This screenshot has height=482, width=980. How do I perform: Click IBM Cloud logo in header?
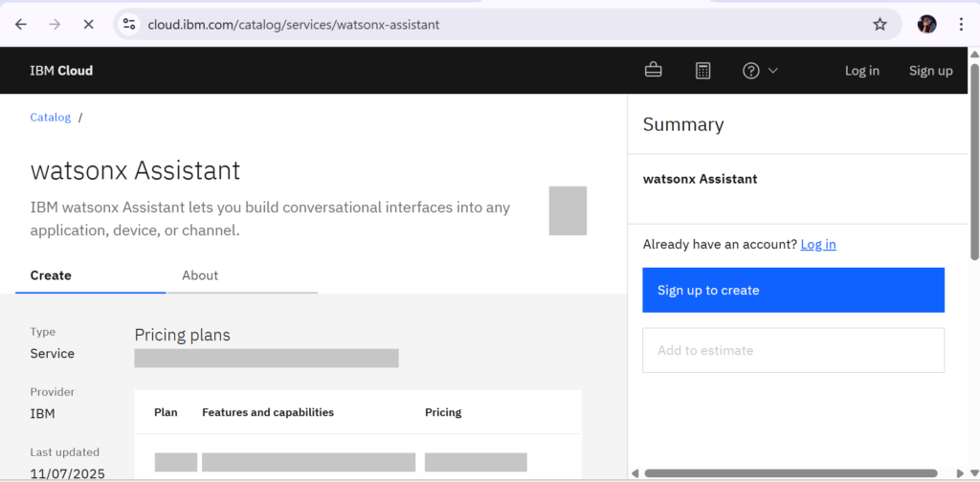(x=61, y=71)
